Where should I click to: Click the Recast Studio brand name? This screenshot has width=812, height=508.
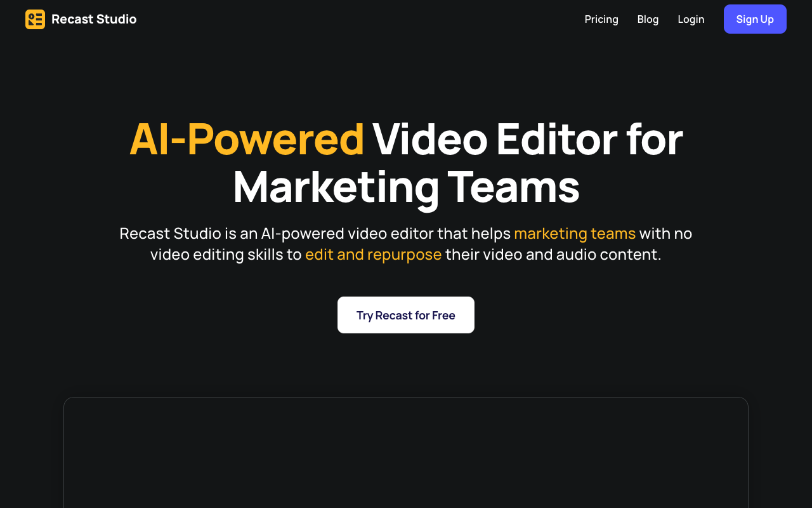click(x=94, y=19)
